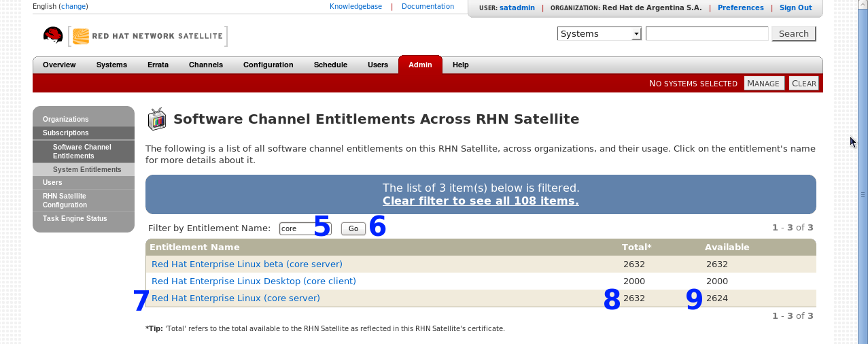
Task: Click the 2624 available value
Action: click(x=717, y=298)
